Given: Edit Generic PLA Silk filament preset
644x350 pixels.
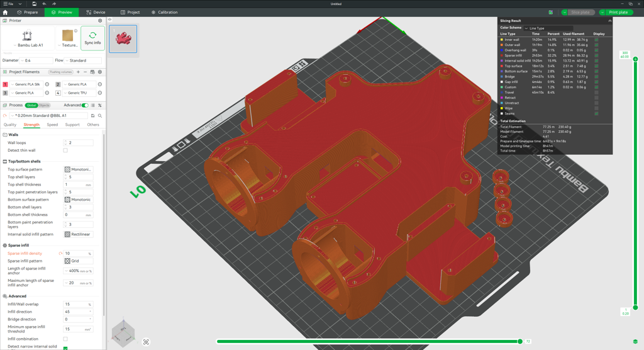Looking at the screenshot, I should (x=47, y=84).
